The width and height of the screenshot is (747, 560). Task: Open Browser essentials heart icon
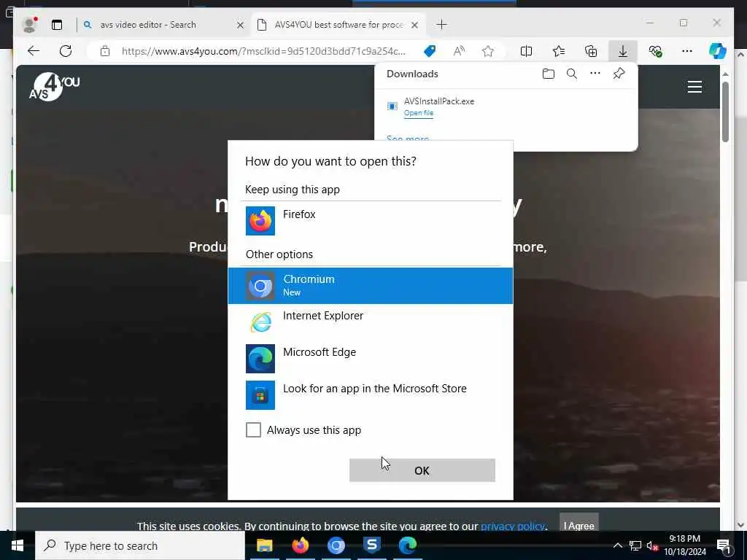[x=655, y=51]
